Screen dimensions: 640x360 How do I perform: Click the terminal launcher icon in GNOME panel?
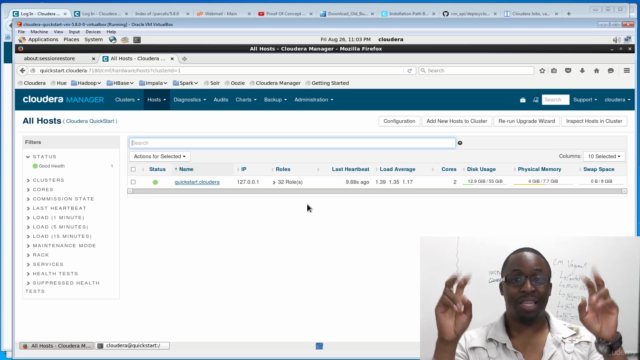[137, 40]
